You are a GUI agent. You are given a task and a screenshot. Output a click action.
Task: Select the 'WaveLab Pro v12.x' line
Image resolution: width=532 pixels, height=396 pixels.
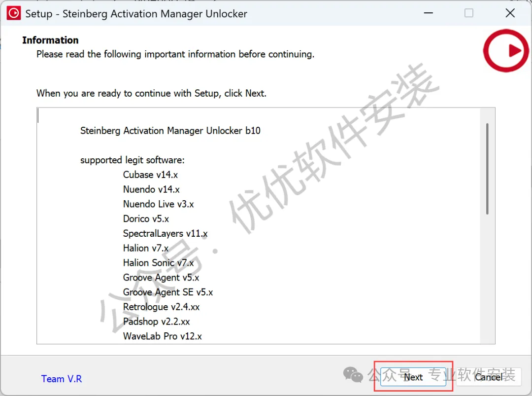click(x=163, y=336)
